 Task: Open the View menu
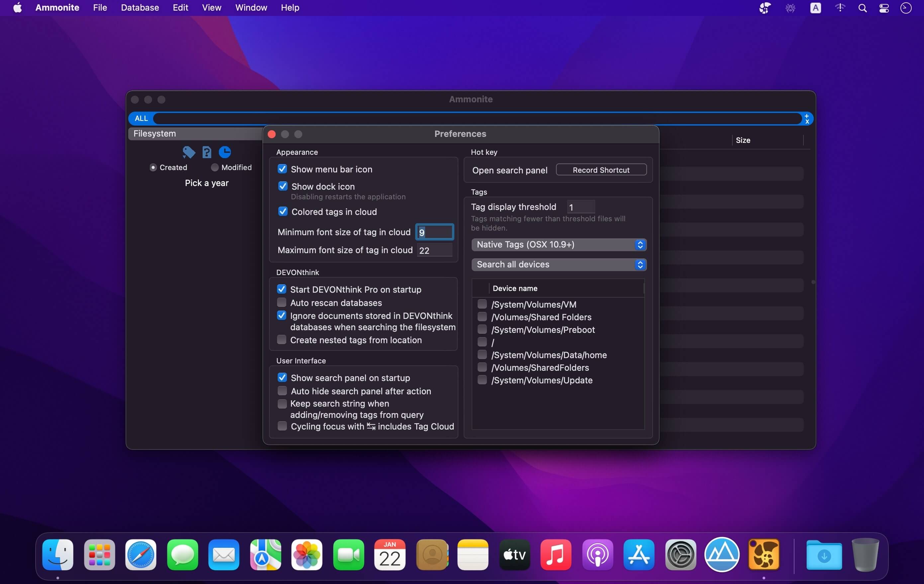(212, 8)
